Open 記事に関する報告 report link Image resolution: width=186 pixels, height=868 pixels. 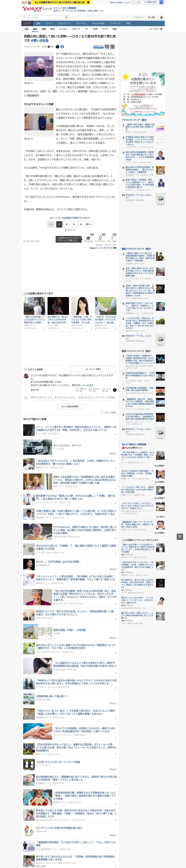pyautogui.click(x=31, y=241)
